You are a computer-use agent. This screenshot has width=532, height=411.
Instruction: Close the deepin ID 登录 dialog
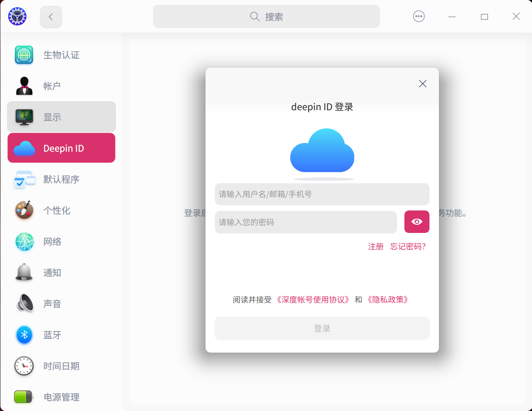(x=423, y=83)
